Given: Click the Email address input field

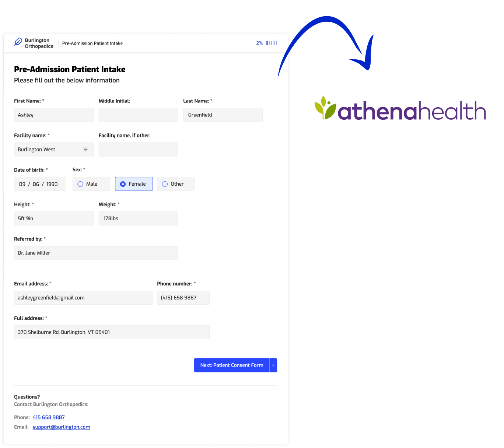Looking at the screenshot, I should pos(83,298).
